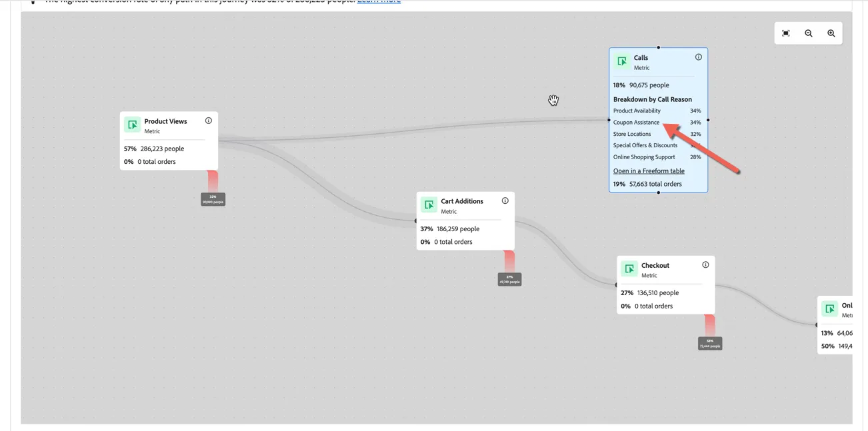Open in a Freeform table link
This screenshot has width=868, height=431.
tap(649, 171)
